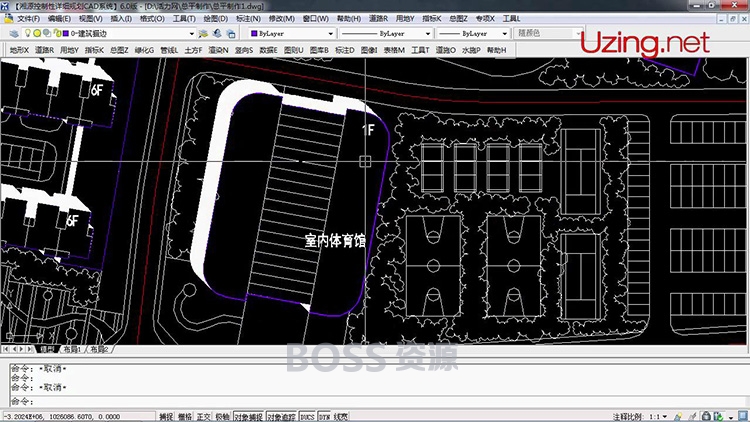Open the 随颜色 plot style dropdown
The width and height of the screenshot is (750, 422).
coord(578,33)
